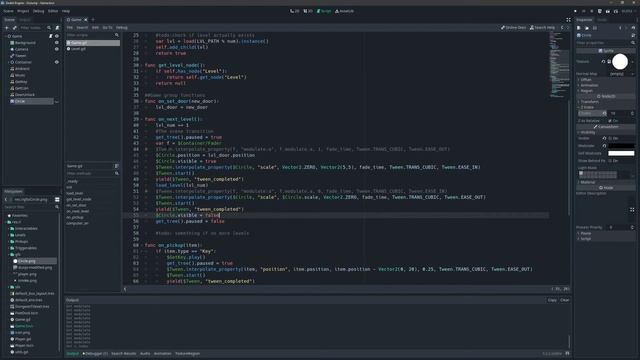Open the Debug menu in the top bar
The height and width of the screenshot is (360, 640).
point(38,11)
